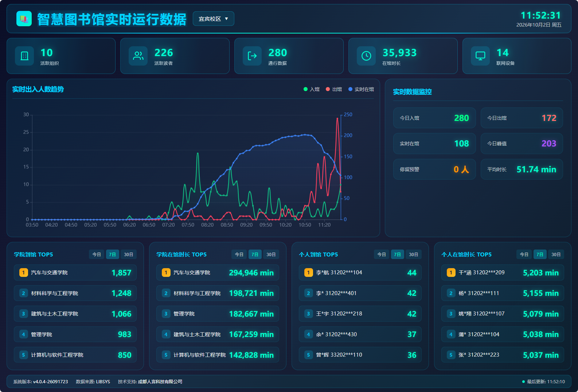
Task: Select 30日 tab in 学院在馆时长 TOP5
Action: (x=271, y=254)
